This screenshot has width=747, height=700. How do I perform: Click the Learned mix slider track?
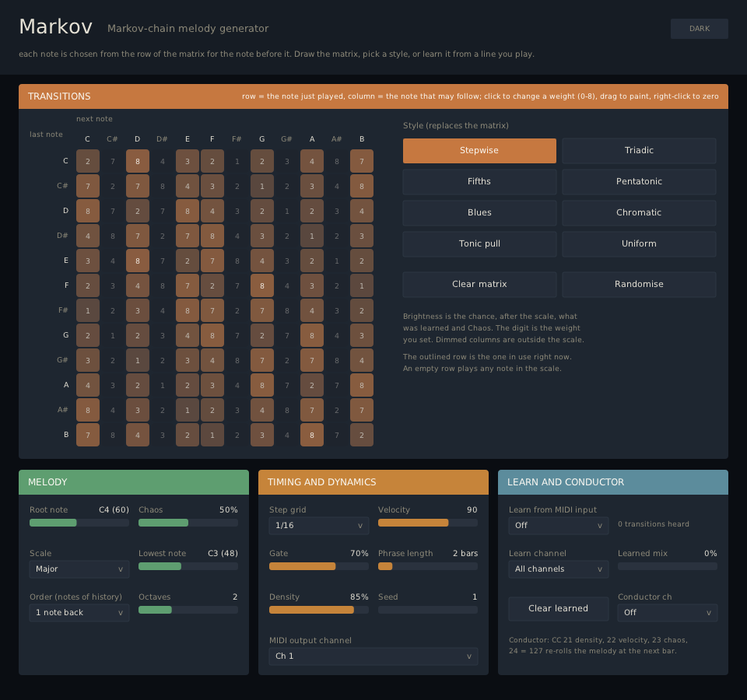pos(668,567)
